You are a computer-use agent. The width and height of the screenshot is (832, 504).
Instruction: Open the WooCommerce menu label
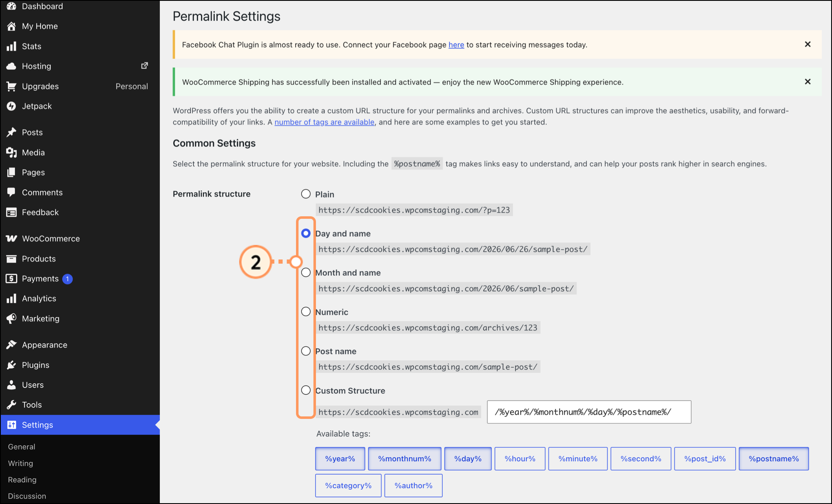click(51, 239)
